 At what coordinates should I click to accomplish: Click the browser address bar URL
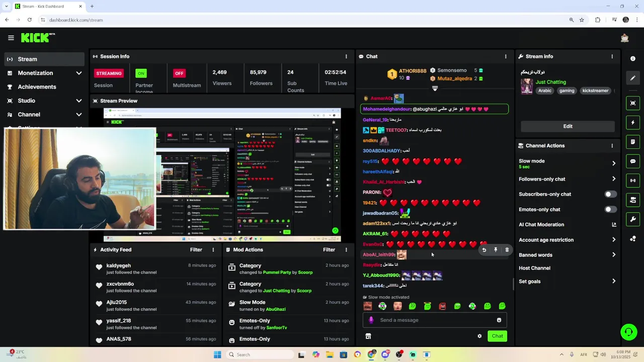76,20
